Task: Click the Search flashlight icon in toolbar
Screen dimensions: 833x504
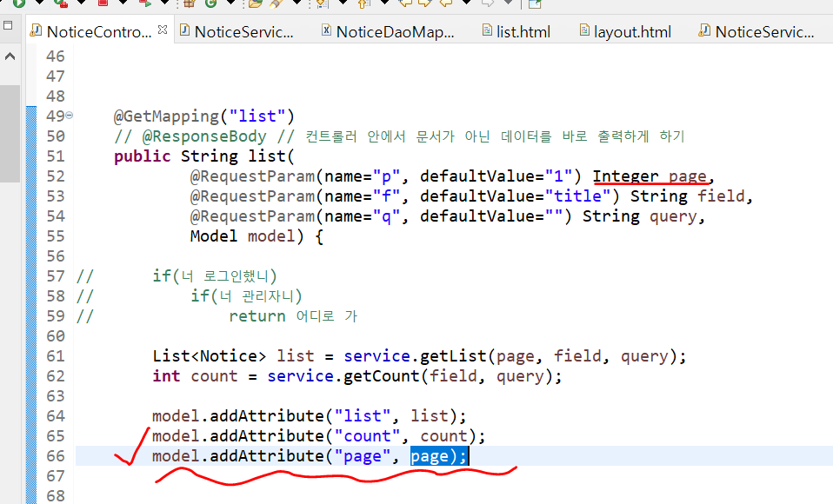Action: (275, 3)
